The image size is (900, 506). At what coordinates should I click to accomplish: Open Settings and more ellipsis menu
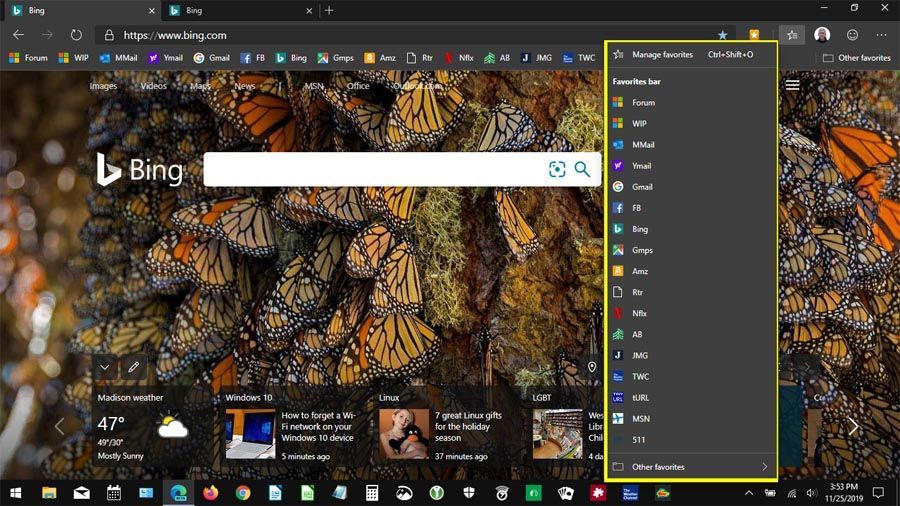[881, 35]
